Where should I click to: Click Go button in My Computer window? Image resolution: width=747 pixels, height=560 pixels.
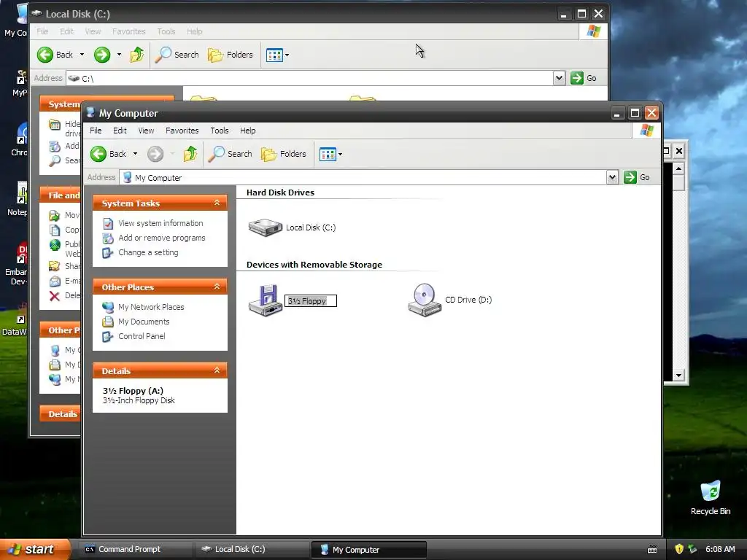(637, 177)
